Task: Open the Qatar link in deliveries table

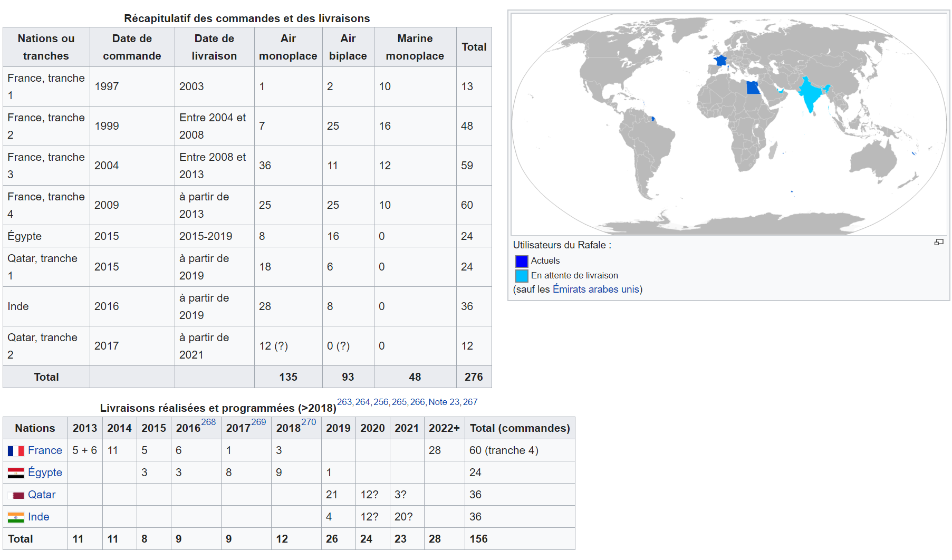Action: [42, 495]
